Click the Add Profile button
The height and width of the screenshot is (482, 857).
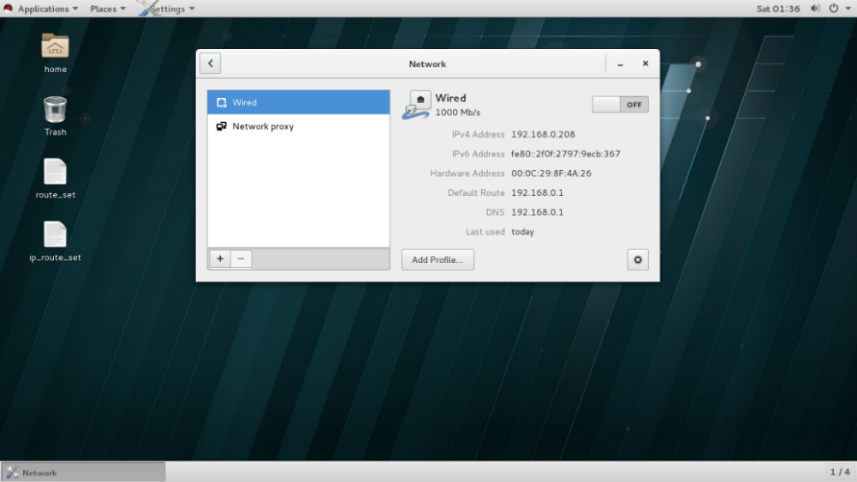click(x=438, y=260)
